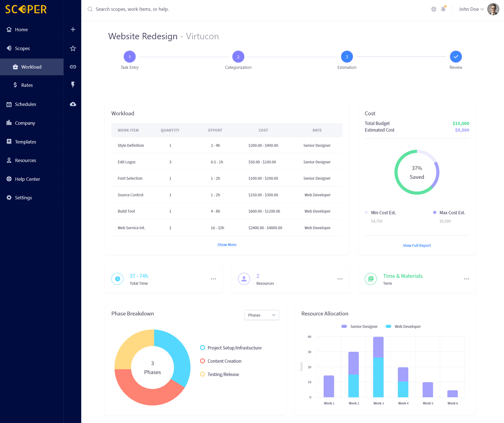This screenshot has width=504, height=423.
Task: Click the Resources person icon card
Action: click(x=244, y=279)
